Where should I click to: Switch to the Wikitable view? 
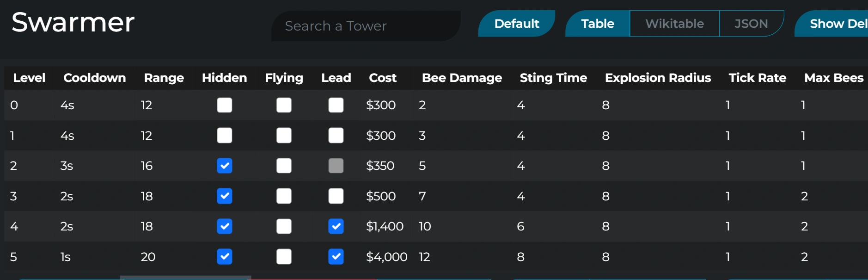tap(674, 24)
